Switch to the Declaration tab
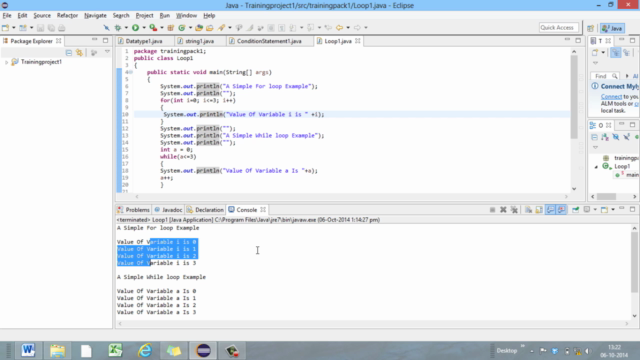640x360 pixels. coord(205,210)
